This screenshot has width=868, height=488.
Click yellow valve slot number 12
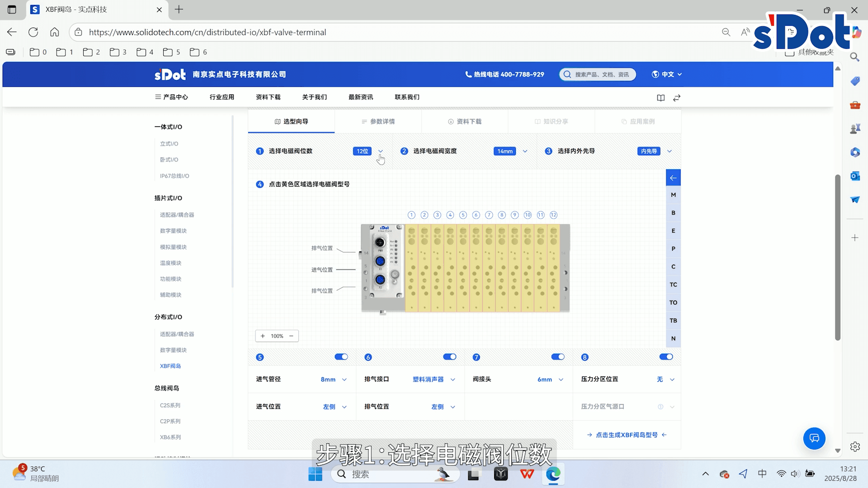(553, 269)
